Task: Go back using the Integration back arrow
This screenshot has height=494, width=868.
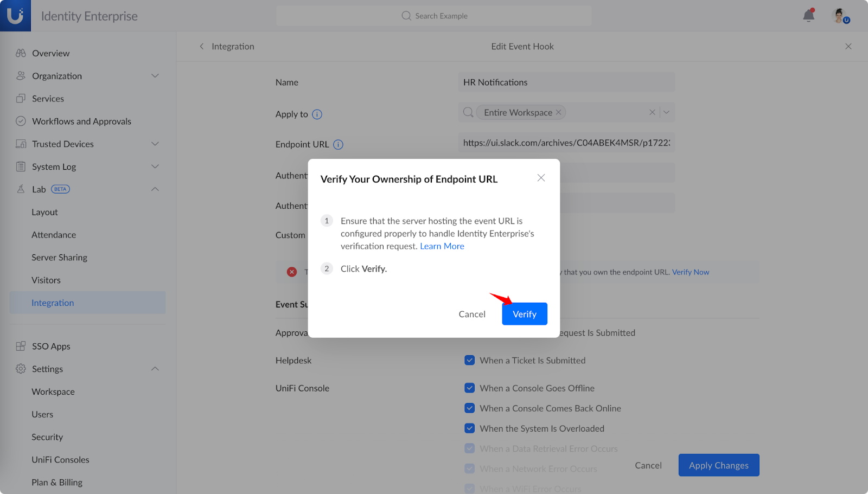Action: point(202,47)
